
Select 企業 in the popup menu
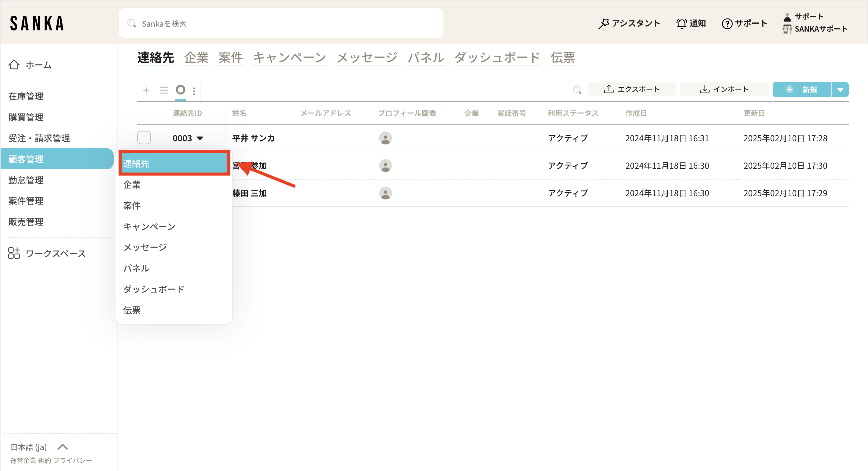click(x=132, y=185)
